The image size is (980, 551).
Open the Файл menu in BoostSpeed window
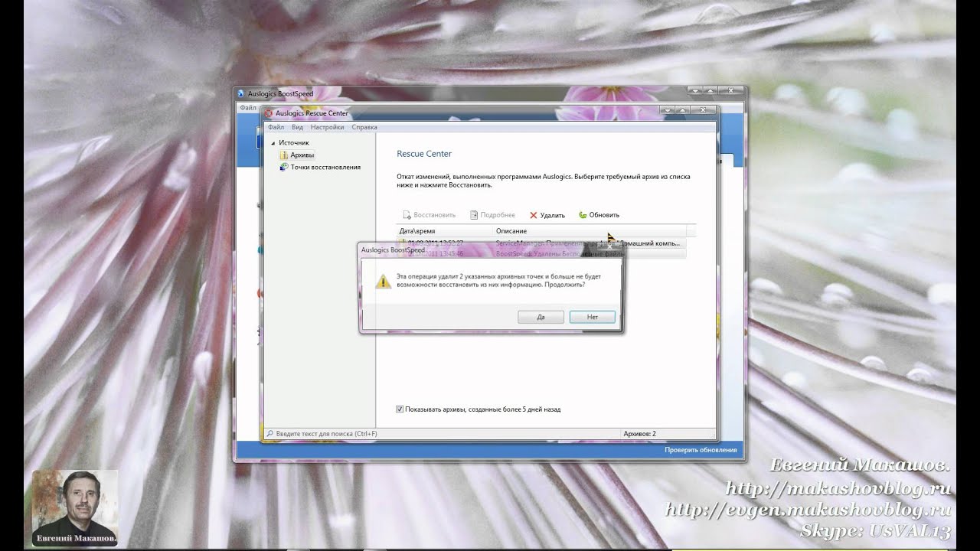247,108
